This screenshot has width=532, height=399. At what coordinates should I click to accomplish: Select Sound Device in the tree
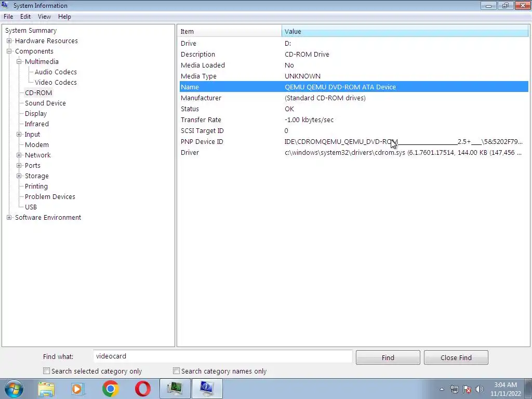(45, 103)
